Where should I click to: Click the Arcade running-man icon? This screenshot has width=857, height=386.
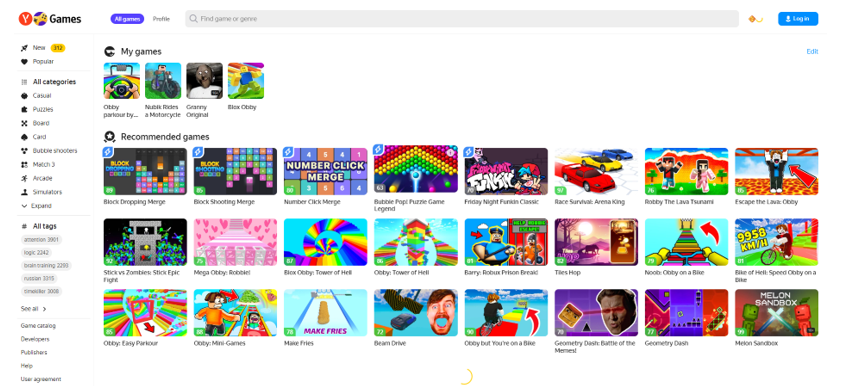tap(24, 178)
